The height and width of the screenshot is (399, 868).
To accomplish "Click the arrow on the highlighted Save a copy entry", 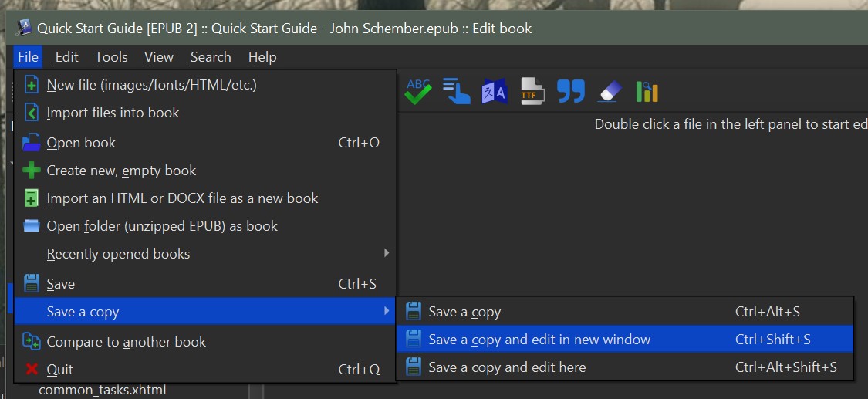I will coord(387,312).
